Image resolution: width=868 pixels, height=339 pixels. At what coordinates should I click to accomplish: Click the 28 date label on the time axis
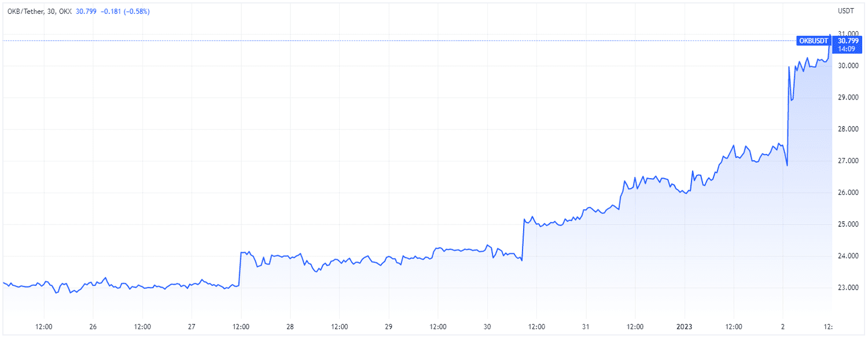290,326
